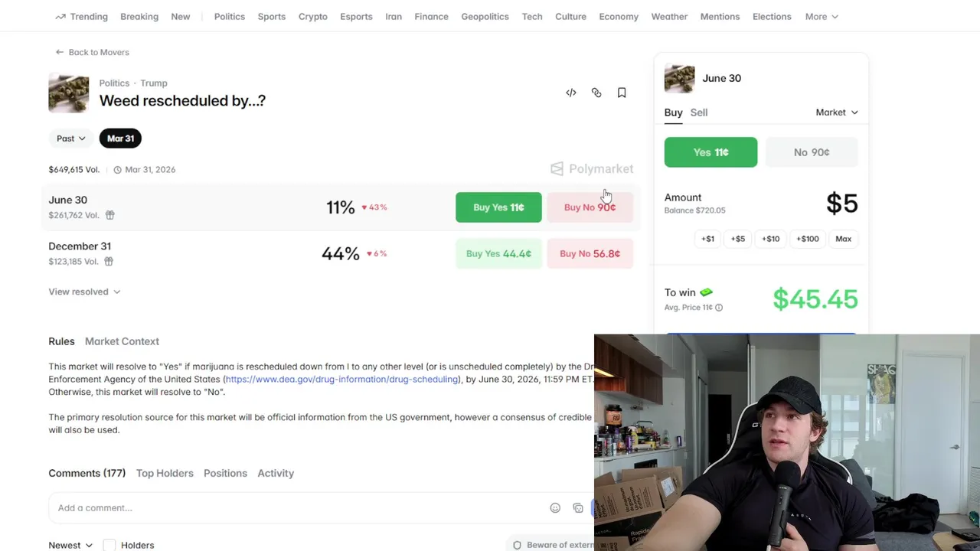The height and width of the screenshot is (551, 980).
Task: Click the Trending arrow icon
Action: tap(60, 17)
